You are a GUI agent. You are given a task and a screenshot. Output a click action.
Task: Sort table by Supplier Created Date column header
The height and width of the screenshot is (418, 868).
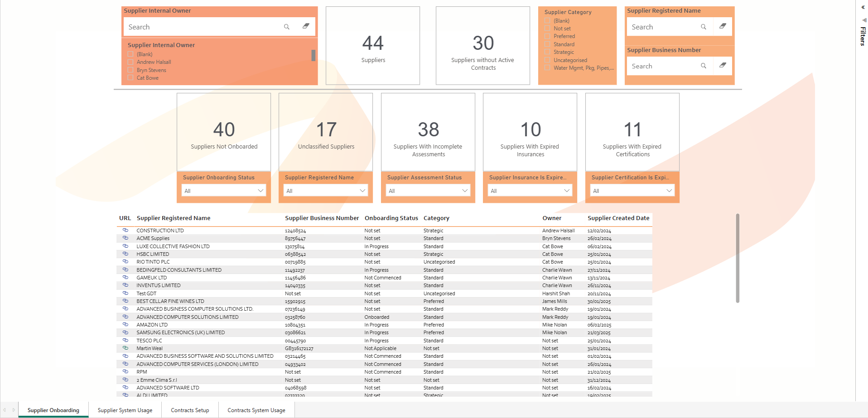click(x=618, y=218)
